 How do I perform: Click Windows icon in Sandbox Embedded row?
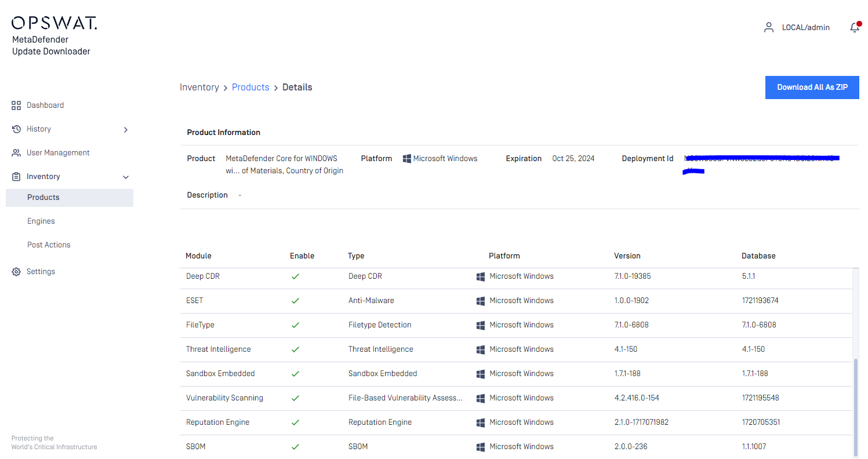point(481,374)
